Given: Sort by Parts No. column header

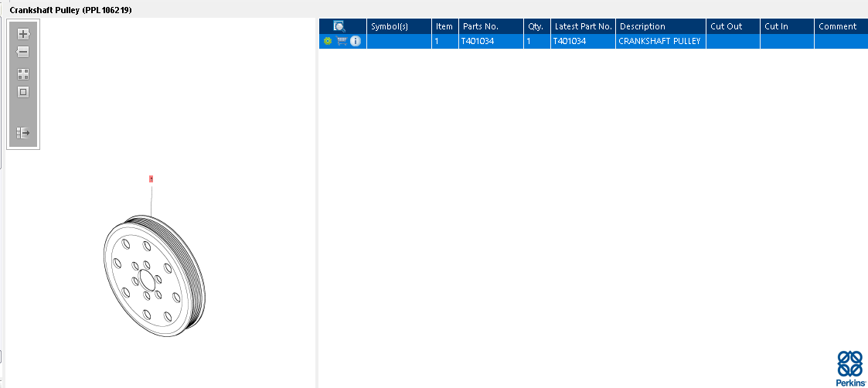Looking at the screenshot, I should pyautogui.click(x=491, y=26).
